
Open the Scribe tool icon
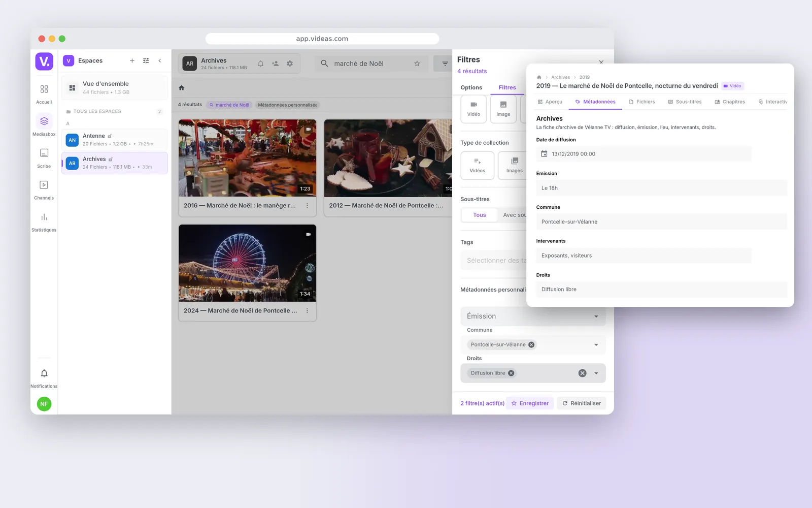[x=44, y=157]
